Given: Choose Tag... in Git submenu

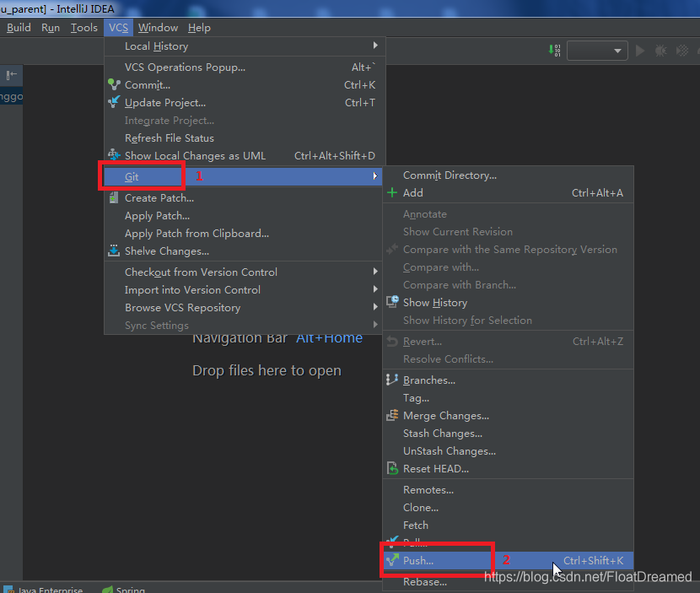Looking at the screenshot, I should tap(508, 398).
